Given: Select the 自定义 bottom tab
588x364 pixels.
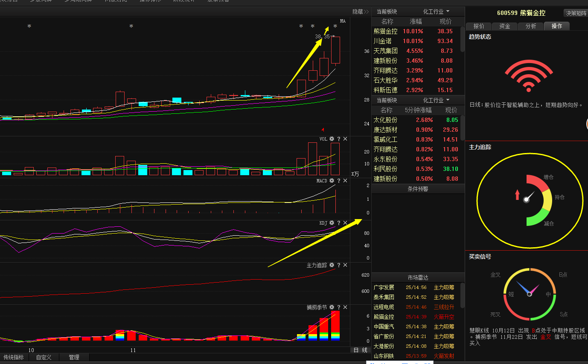Looking at the screenshot, I should coord(44,357).
